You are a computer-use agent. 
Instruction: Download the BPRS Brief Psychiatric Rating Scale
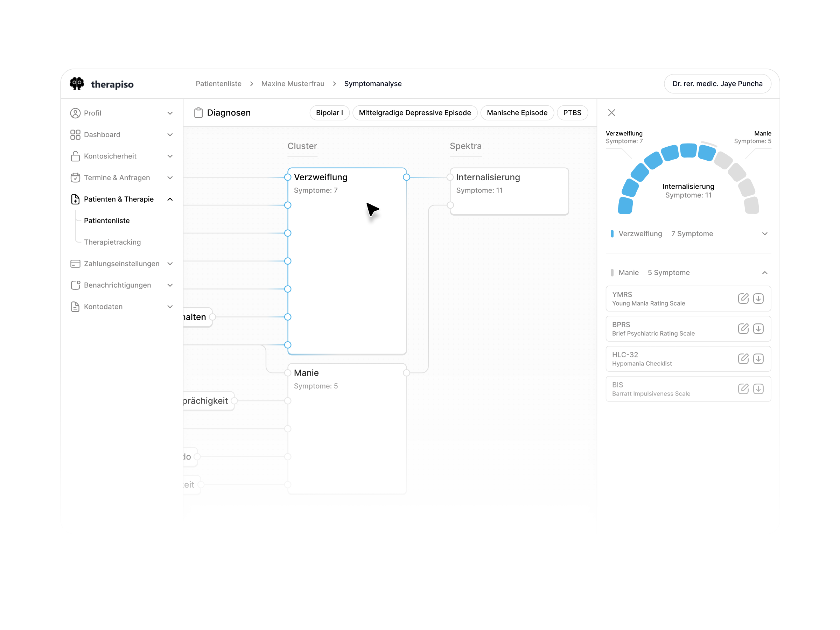pyautogui.click(x=759, y=329)
